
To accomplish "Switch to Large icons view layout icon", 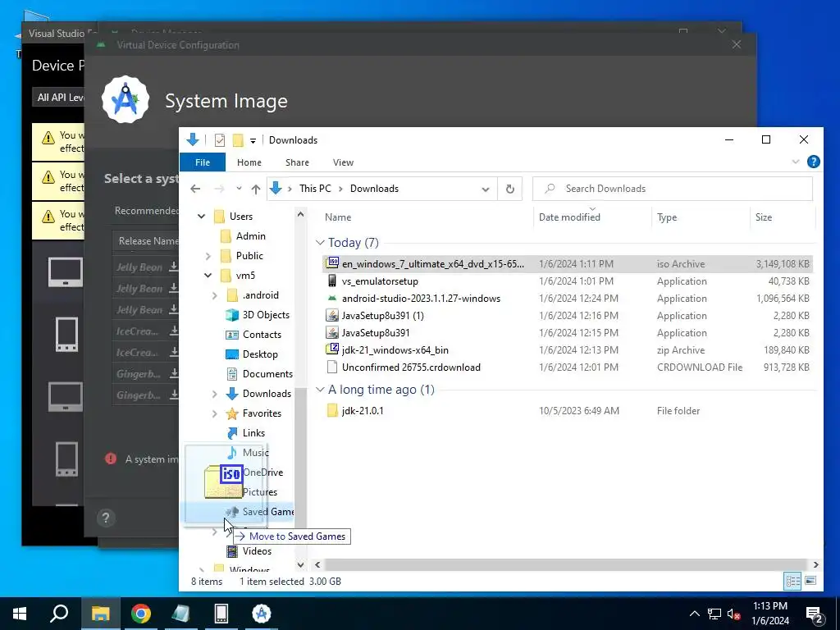I will tap(810, 581).
